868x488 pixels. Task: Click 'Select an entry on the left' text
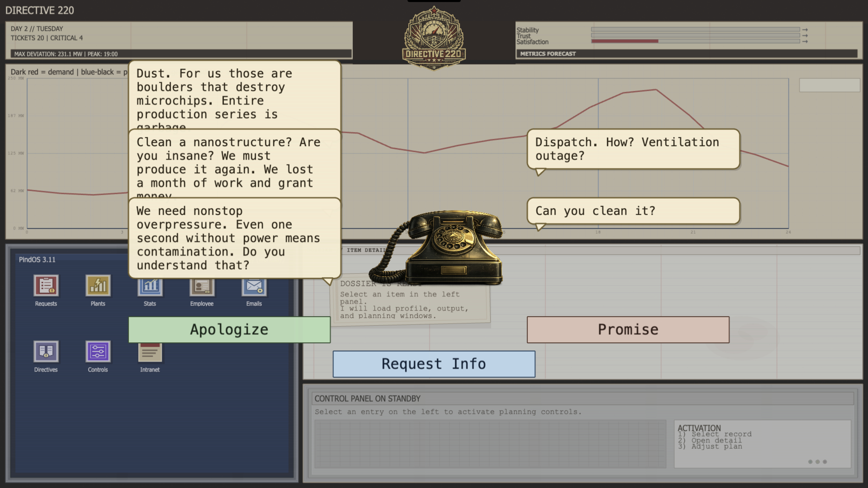(448, 412)
